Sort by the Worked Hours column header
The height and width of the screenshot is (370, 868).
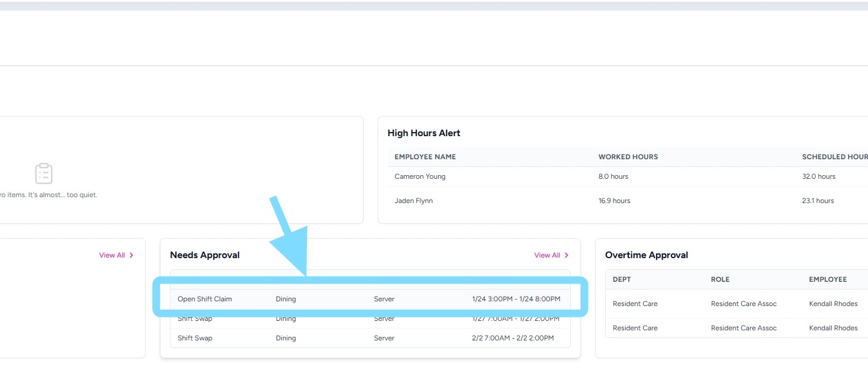click(x=628, y=157)
